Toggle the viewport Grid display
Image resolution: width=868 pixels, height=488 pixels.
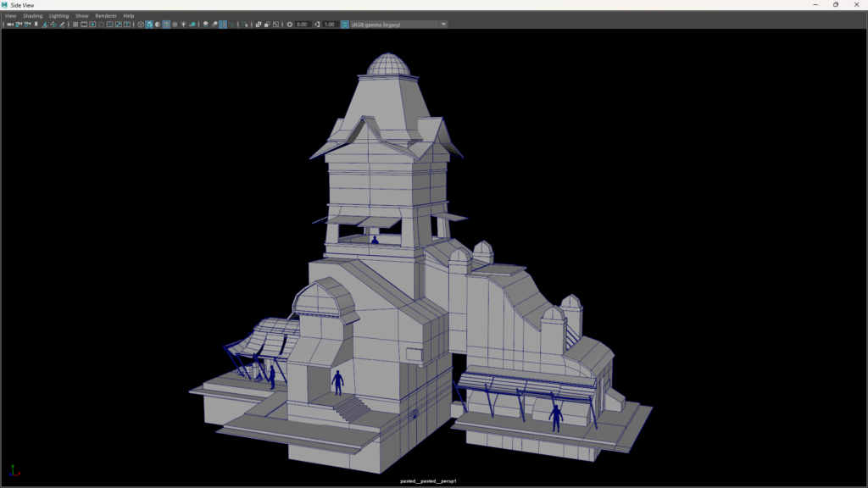(75, 25)
